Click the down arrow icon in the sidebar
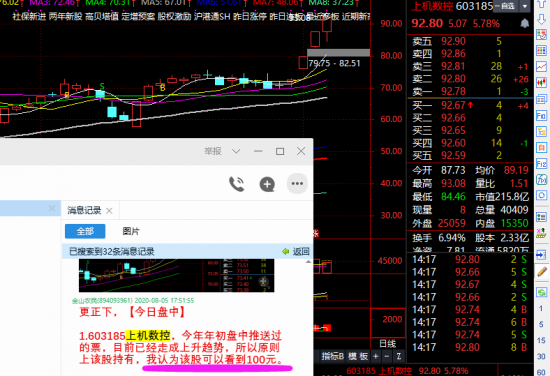Image resolution: width=550 pixels, height=376 pixels. pos(541,19)
